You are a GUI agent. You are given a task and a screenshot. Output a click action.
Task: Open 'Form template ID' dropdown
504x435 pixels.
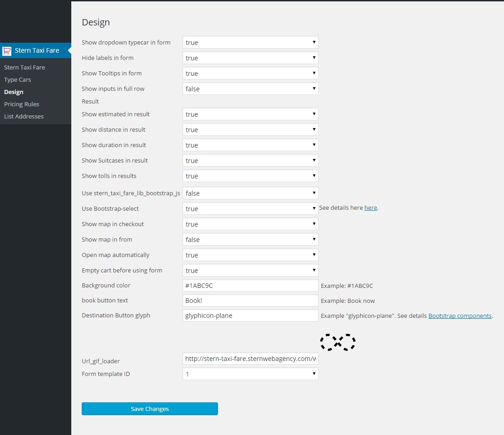point(250,374)
